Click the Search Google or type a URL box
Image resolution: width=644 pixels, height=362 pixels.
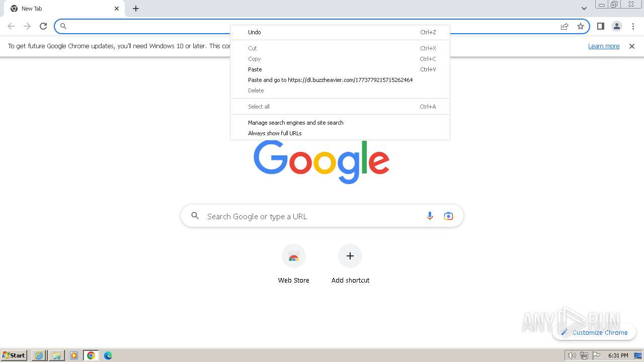click(322, 216)
